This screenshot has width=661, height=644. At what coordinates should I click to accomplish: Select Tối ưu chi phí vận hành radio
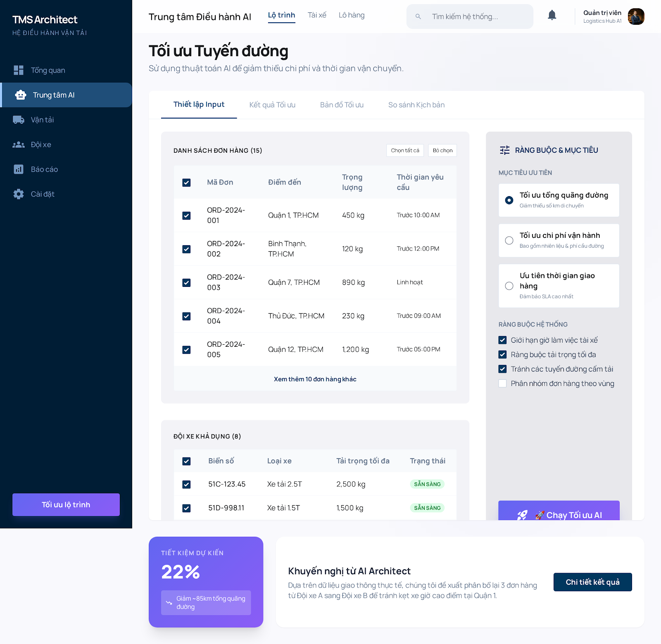tap(509, 240)
